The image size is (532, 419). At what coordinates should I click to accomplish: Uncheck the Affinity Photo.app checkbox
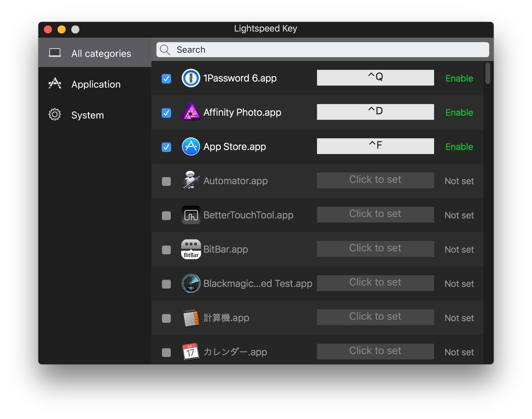166,113
